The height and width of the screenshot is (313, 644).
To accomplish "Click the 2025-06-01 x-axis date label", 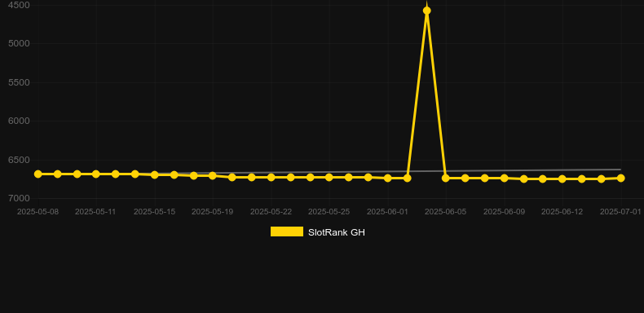I will [x=387, y=212].
